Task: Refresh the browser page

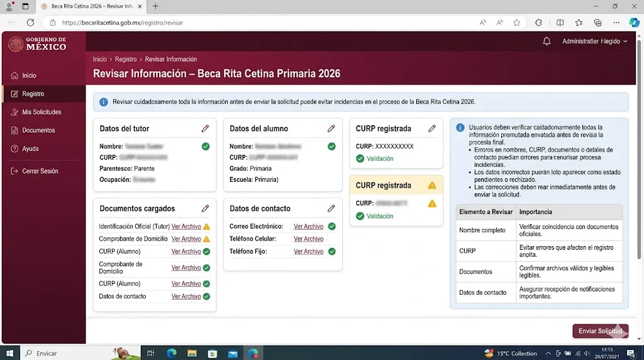Action: (30, 23)
